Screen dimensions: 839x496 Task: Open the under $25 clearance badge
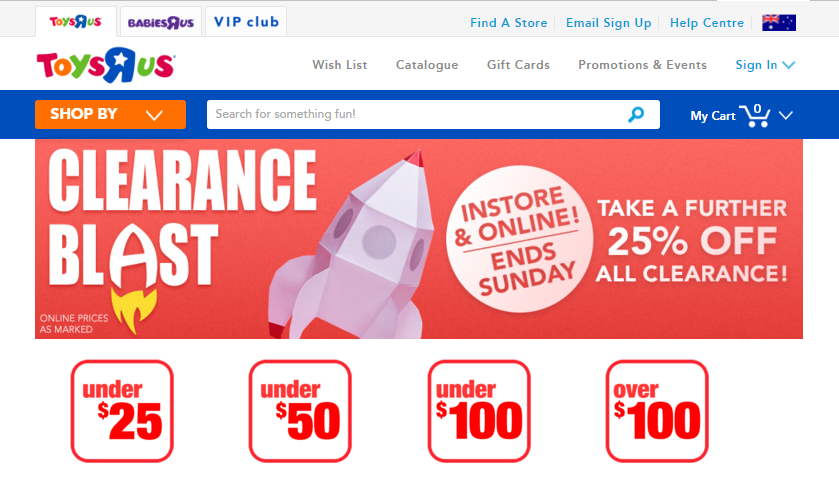click(x=122, y=411)
